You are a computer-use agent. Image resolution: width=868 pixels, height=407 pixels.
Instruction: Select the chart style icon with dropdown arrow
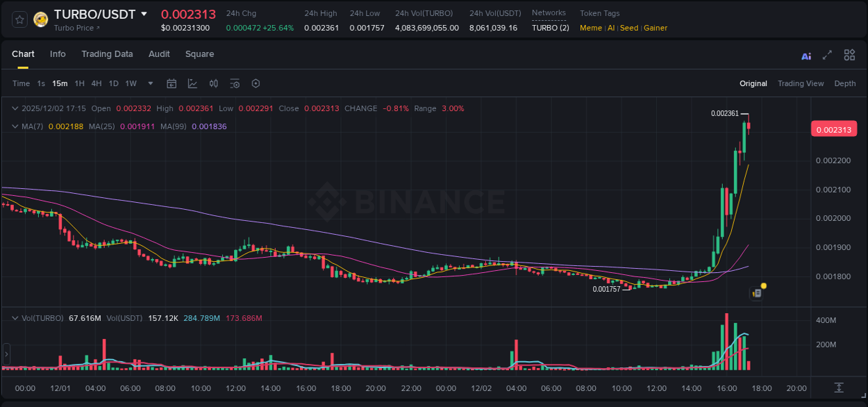point(192,83)
